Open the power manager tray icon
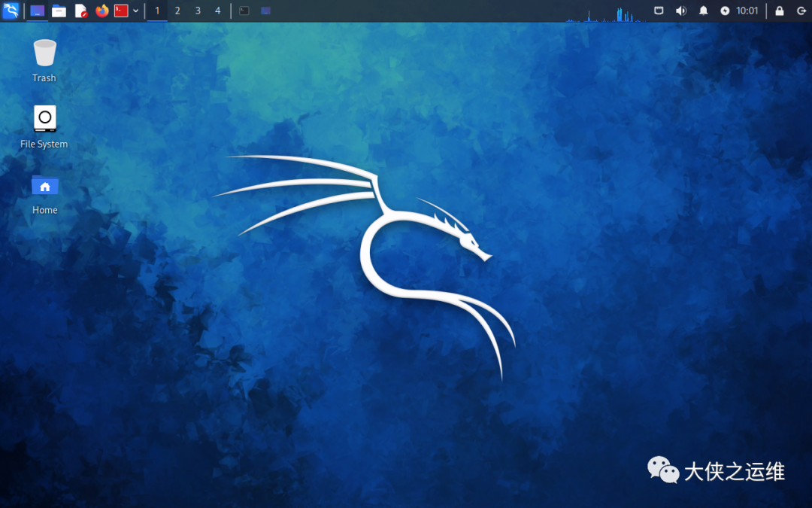Screen dimensions: 812x508 pos(725,11)
